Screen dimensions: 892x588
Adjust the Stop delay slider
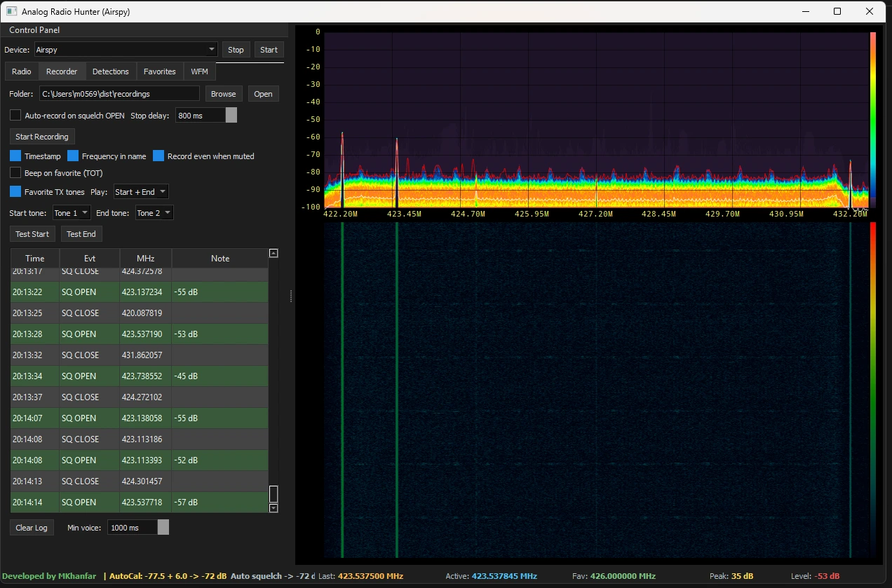[230, 115]
